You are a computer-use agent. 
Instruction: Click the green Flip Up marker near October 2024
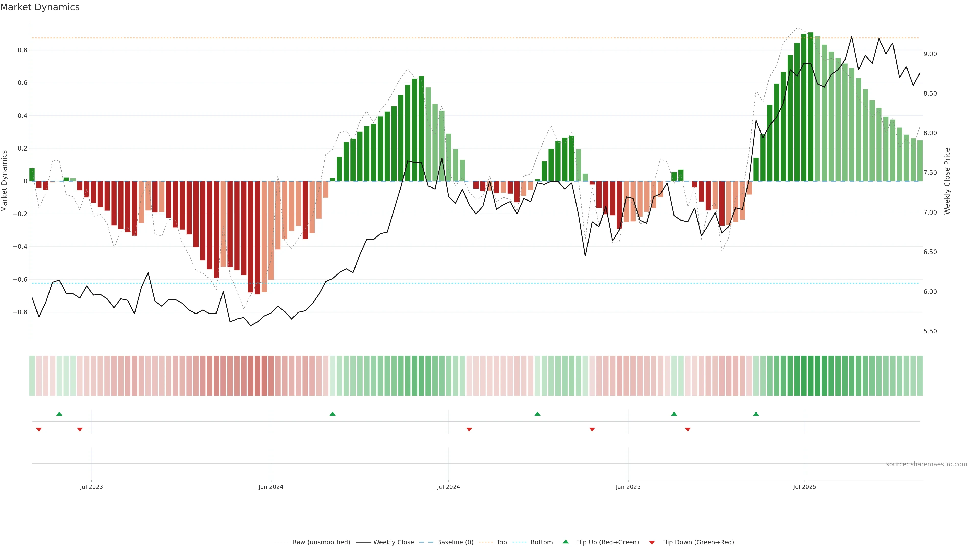pyautogui.click(x=537, y=414)
